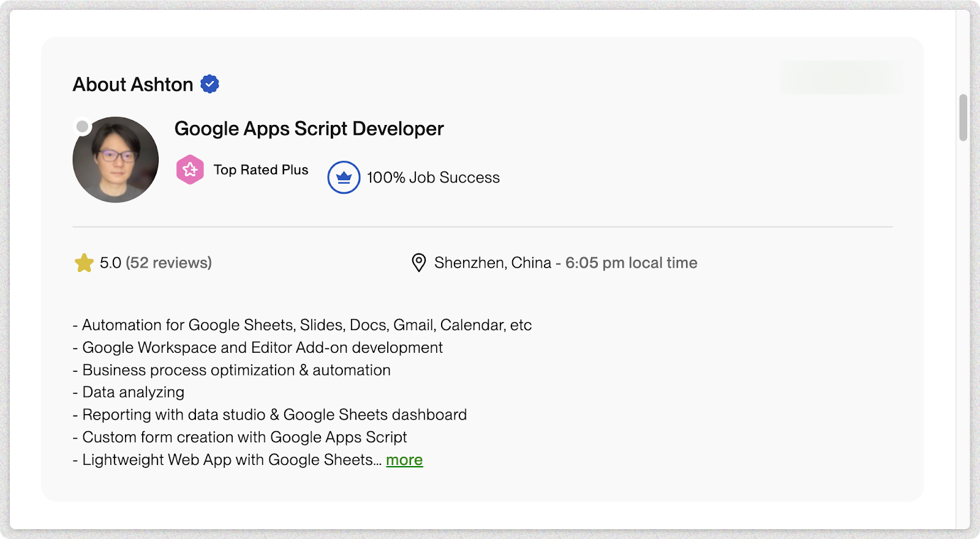Click the grey offline status dot on avatar

coord(82,127)
